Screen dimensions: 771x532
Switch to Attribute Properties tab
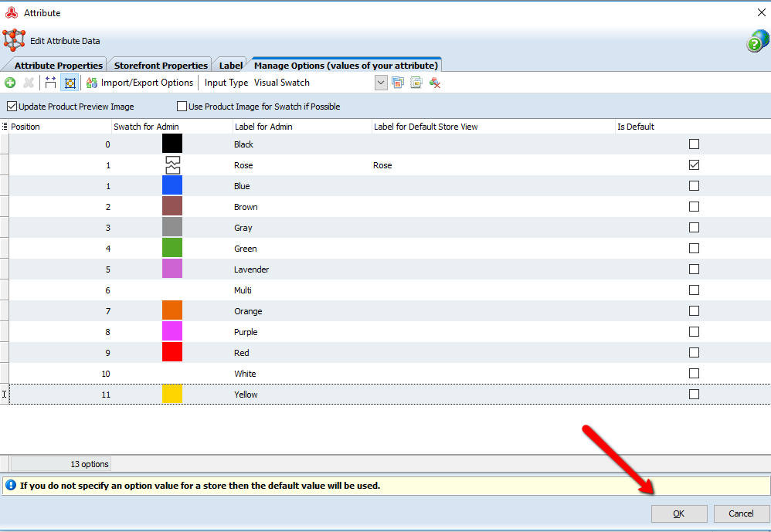(58, 66)
